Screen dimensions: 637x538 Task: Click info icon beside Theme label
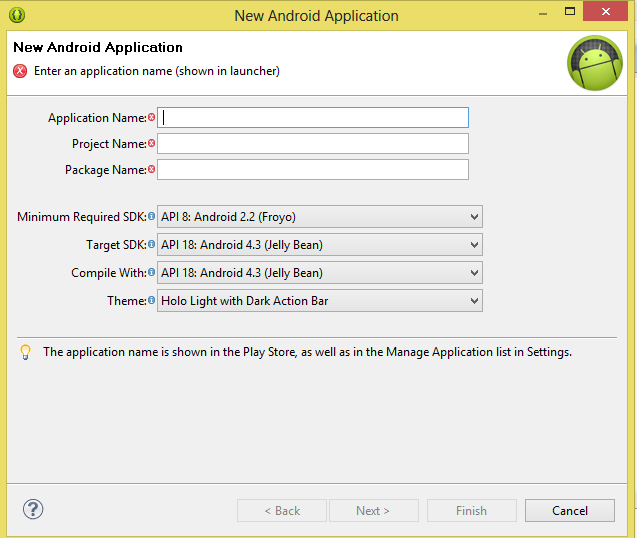(151, 300)
